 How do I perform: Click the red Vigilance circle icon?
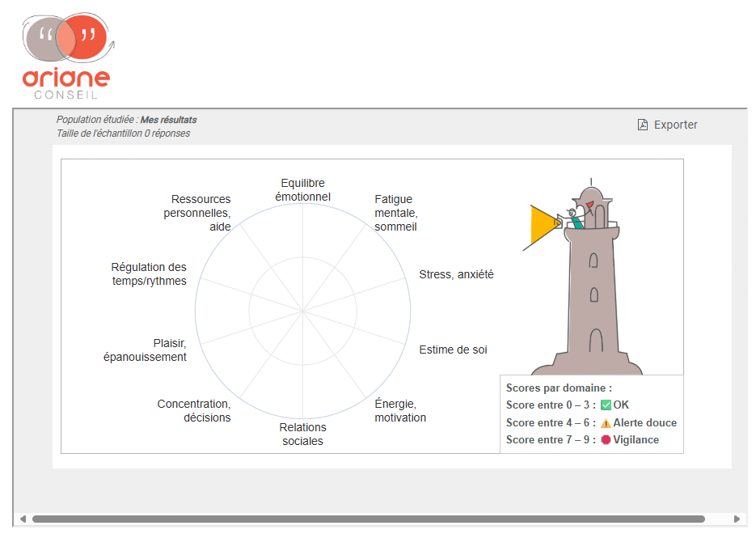point(606,440)
